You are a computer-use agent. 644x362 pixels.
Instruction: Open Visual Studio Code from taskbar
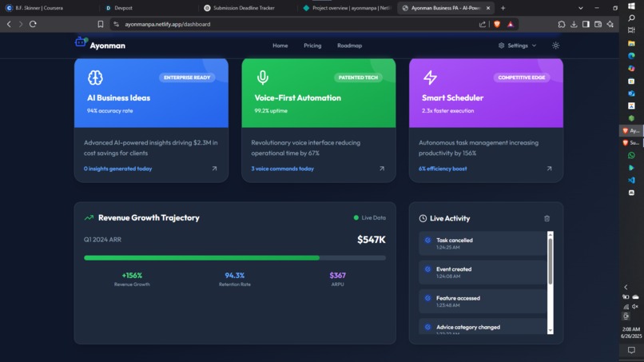[x=631, y=180]
